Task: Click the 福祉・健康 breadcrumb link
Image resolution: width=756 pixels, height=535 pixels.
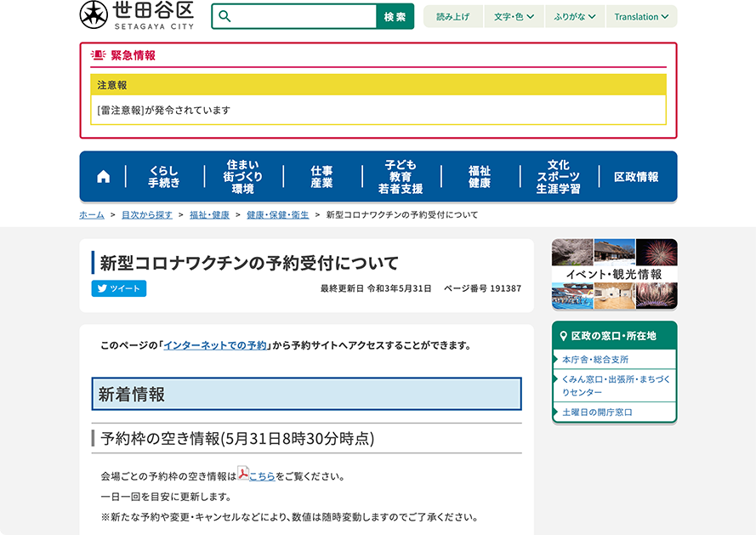Action: [x=209, y=214]
